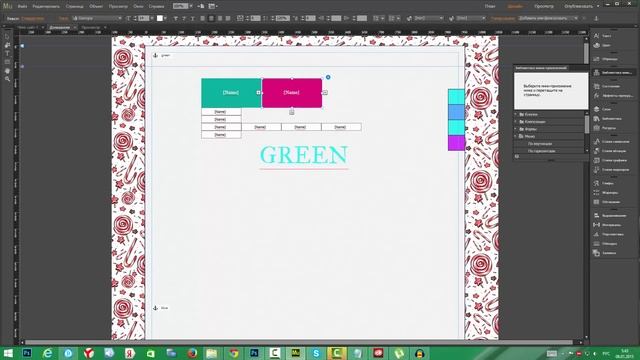Select the Rectangle tool
This screenshot has height=360, width=640.
click(x=7, y=62)
